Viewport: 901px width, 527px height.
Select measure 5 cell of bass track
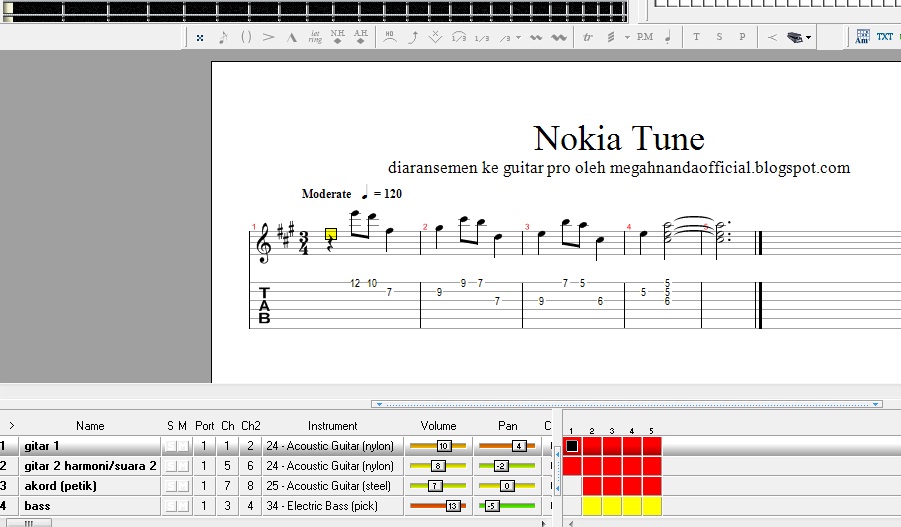[652, 506]
